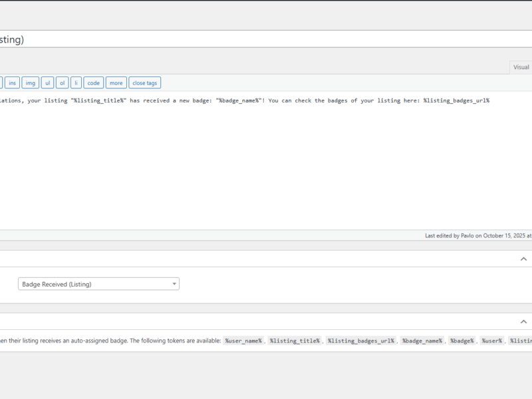The width and height of the screenshot is (532, 399).
Task: Click inside the email body text editor
Action: pos(266,160)
